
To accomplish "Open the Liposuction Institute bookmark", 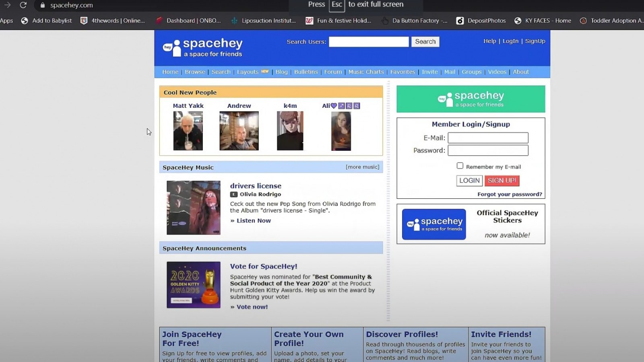I will (263, 21).
